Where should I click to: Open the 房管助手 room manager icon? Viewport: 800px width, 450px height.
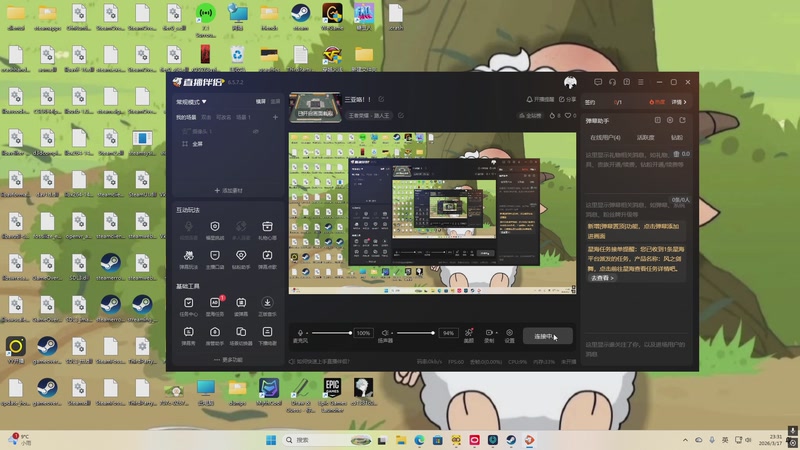(x=215, y=336)
